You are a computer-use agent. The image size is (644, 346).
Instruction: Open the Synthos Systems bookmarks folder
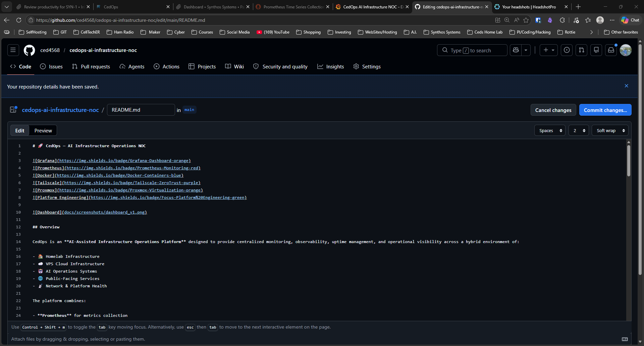[442, 32]
